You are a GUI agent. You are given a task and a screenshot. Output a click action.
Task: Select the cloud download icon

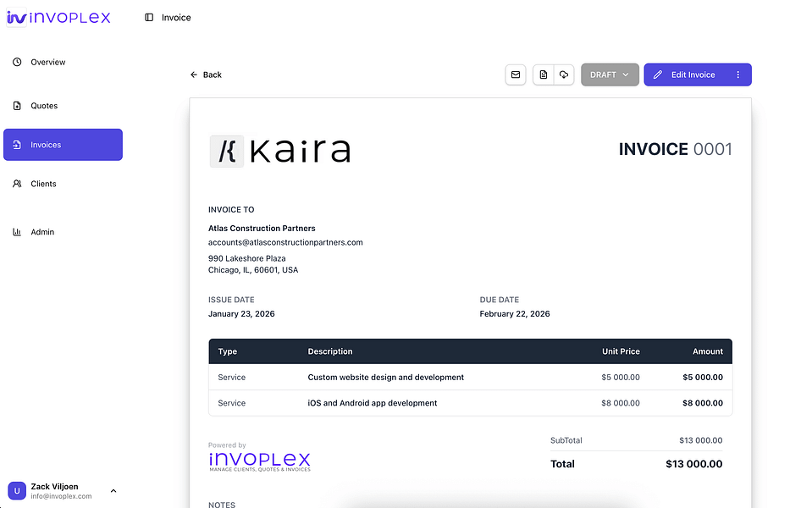click(x=564, y=75)
